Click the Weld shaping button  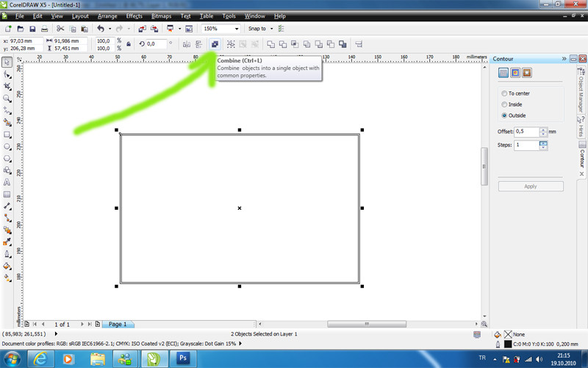(x=270, y=44)
